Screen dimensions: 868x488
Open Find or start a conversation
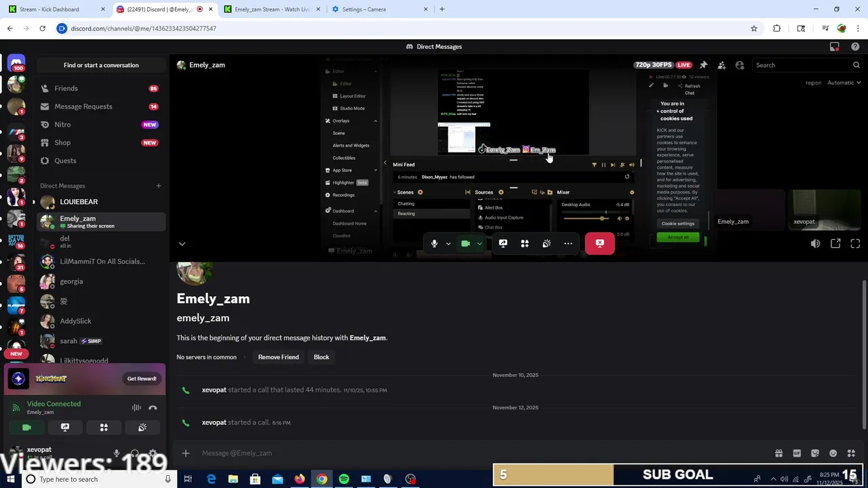[101, 65]
